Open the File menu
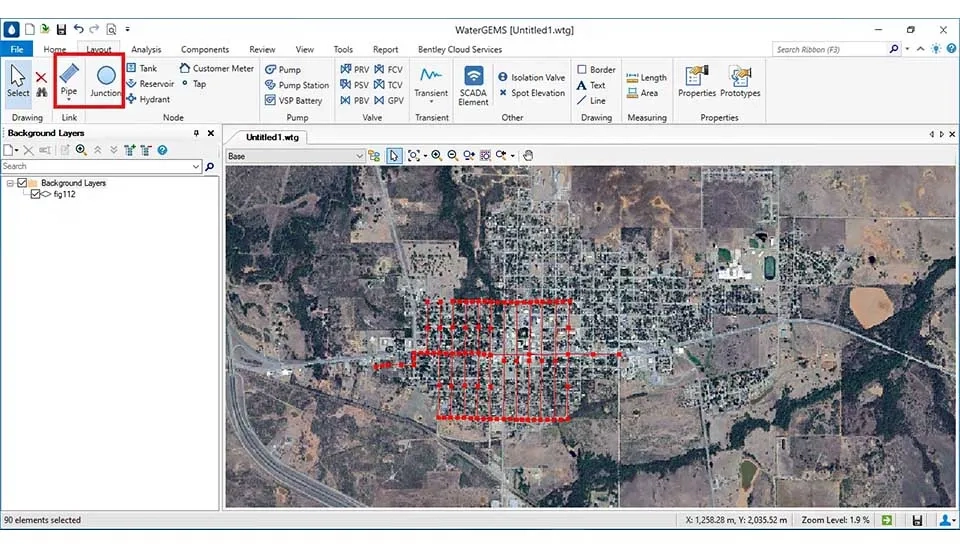 click(17, 49)
